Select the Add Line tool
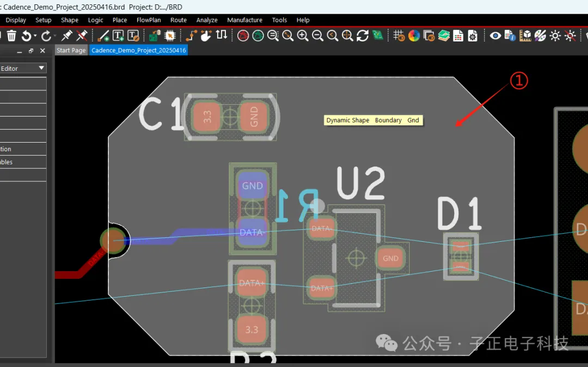 (103, 35)
